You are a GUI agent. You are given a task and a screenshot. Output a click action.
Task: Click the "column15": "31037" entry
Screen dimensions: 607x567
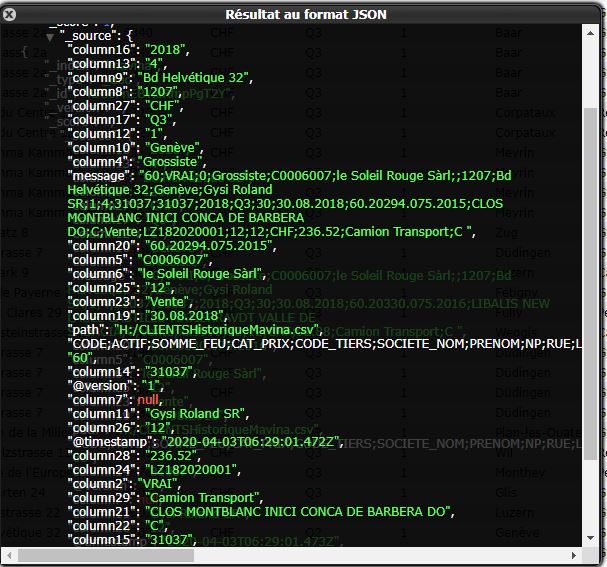coord(132,540)
